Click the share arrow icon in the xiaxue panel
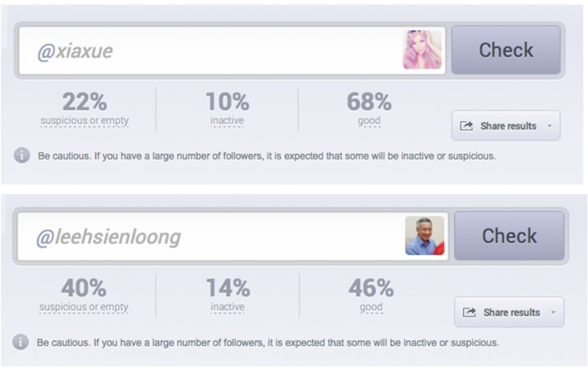This screenshot has height=370, width=588. 466,126
